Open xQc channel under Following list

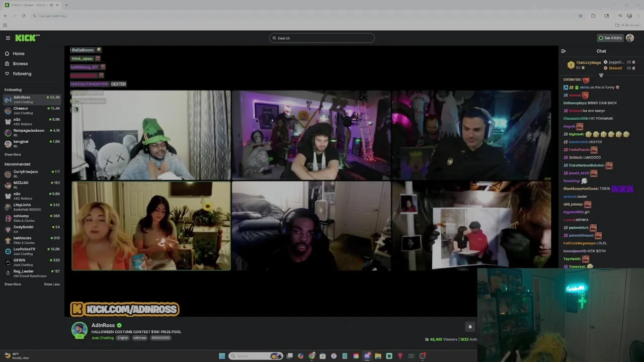pyautogui.click(x=32, y=122)
